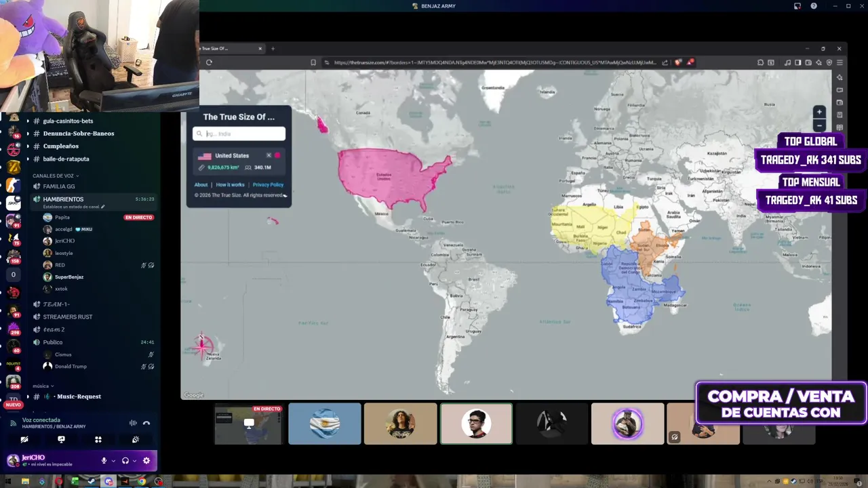Join the TEAM-1- voice channel
Screen dimensions: 868x488
click(x=56, y=304)
